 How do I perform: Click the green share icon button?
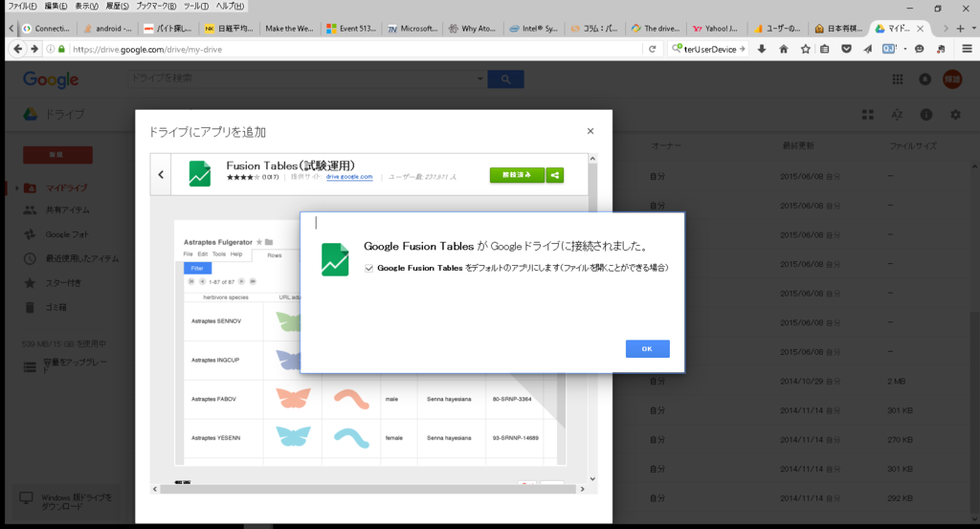[554, 175]
